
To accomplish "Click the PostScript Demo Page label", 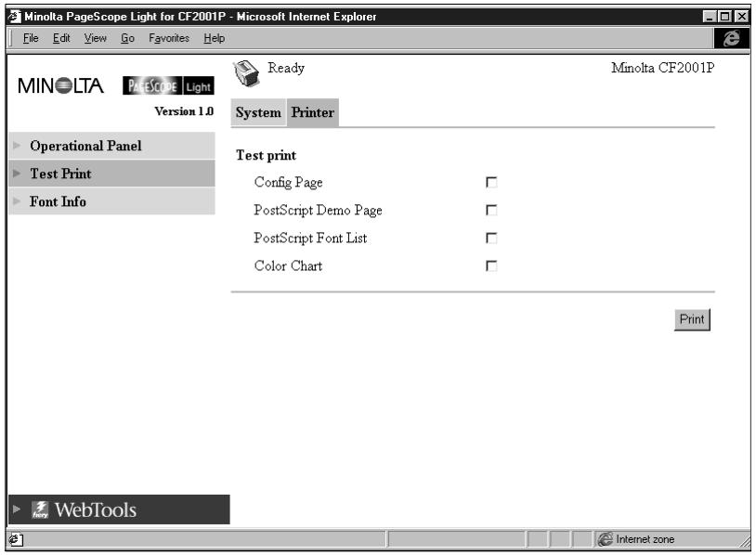I will pyautogui.click(x=319, y=211).
